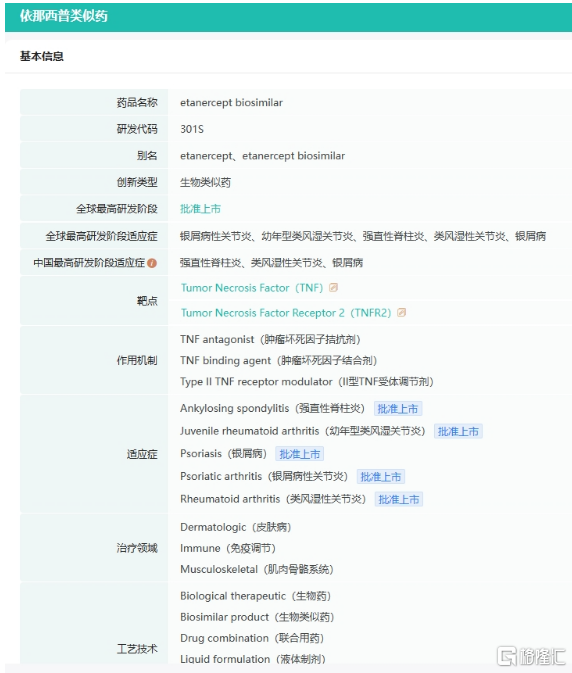Click 批准上市 tag next to Juvenile rheumatoid arthritis

[458, 431]
